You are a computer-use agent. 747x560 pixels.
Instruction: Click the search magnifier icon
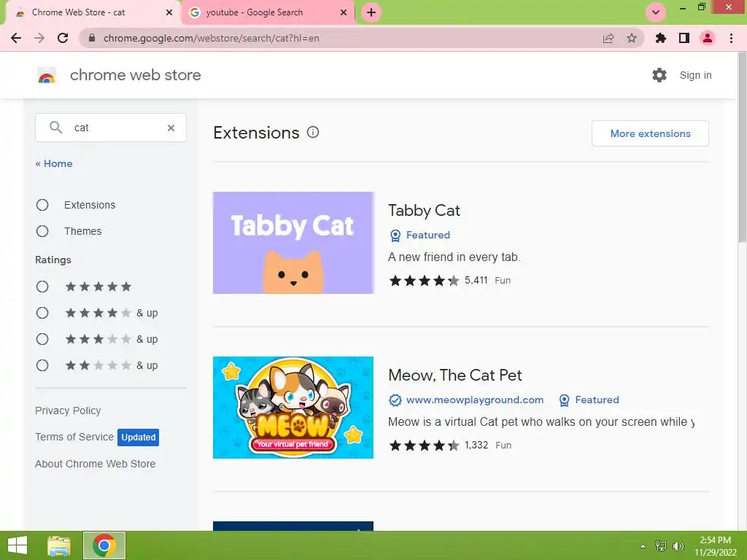pyautogui.click(x=55, y=127)
